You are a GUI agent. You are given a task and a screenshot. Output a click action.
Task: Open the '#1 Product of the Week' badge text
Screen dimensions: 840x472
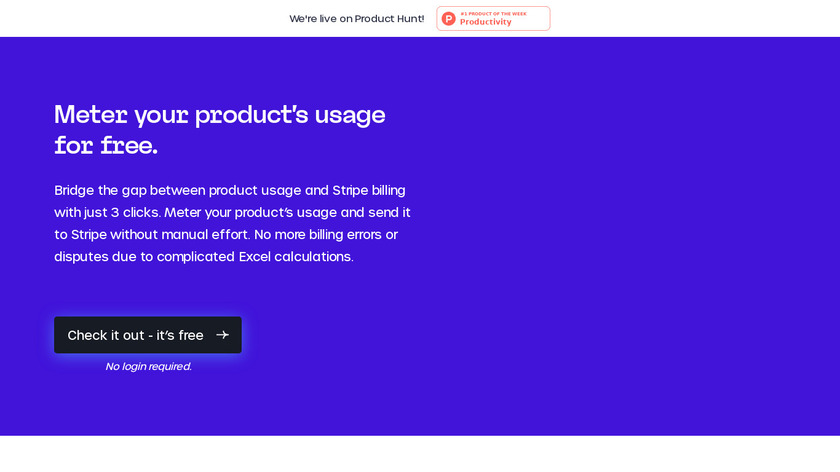tap(493, 13)
